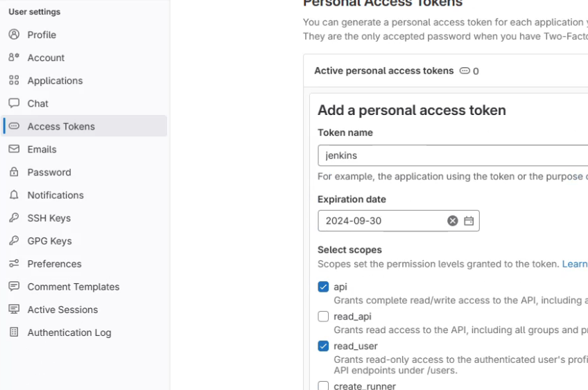
Task: Click the Token name input field
Action: (x=452, y=156)
